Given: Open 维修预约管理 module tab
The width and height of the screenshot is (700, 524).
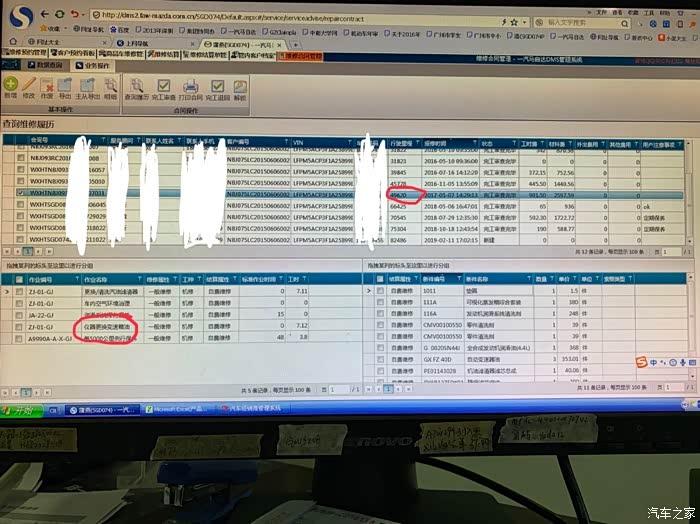Looking at the screenshot, I should (x=25, y=53).
